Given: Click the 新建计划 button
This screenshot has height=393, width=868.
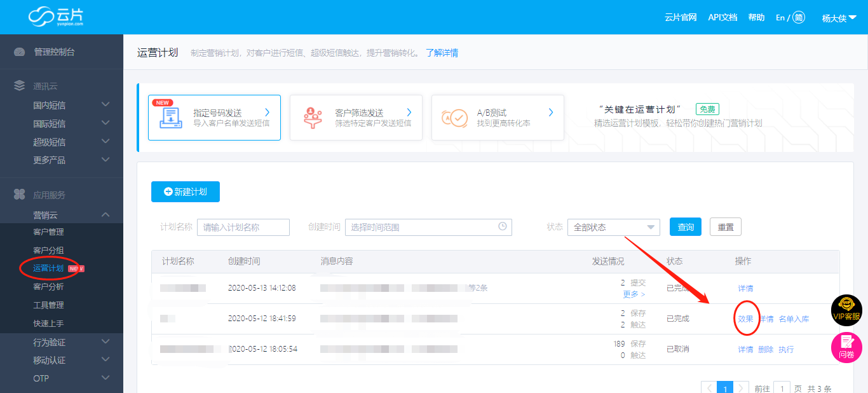Looking at the screenshot, I should [x=186, y=191].
